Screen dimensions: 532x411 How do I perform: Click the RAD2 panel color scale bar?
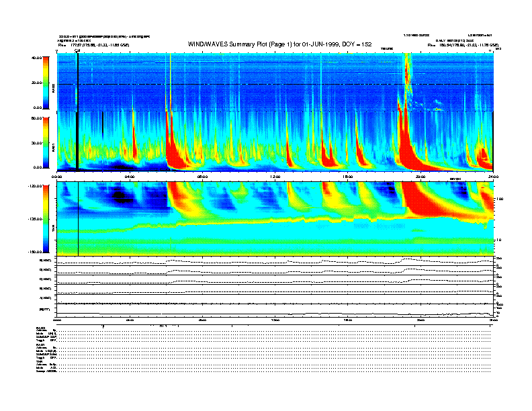(x=46, y=83)
